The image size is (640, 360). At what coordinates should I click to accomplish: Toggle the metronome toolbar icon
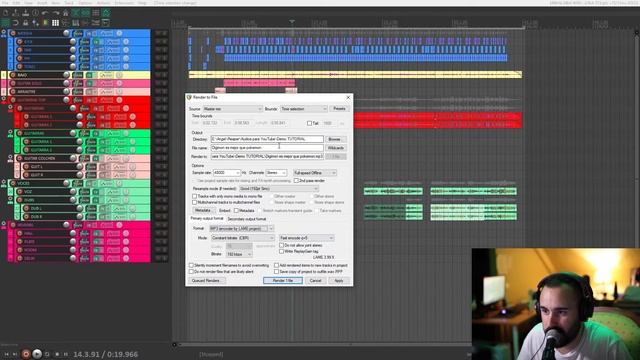(x=65, y=13)
